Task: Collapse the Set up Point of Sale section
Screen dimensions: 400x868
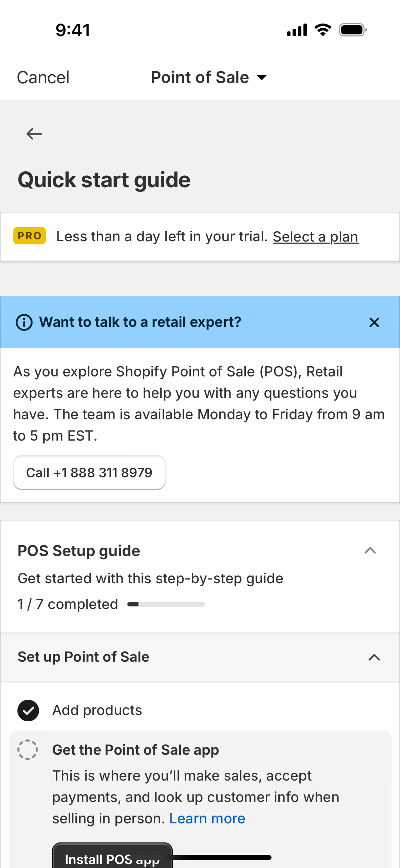Action: pyautogui.click(x=374, y=657)
